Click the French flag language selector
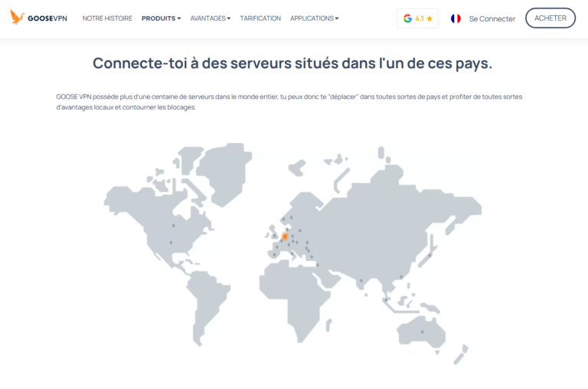Image resolution: width=588 pixels, height=389 pixels. click(x=456, y=18)
